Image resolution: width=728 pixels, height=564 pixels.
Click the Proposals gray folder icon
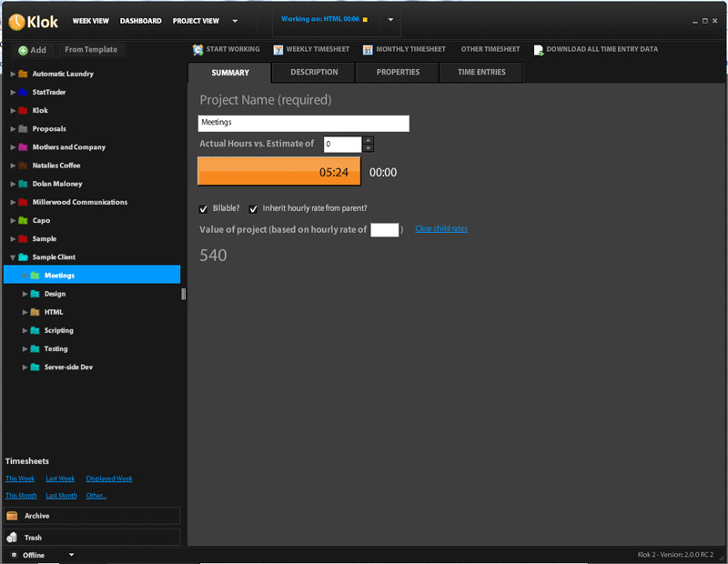23,128
